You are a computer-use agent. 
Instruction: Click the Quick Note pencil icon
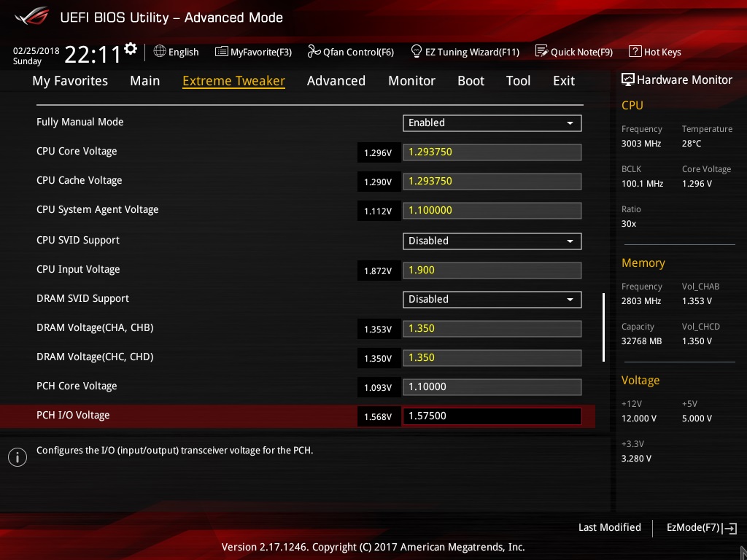click(542, 51)
